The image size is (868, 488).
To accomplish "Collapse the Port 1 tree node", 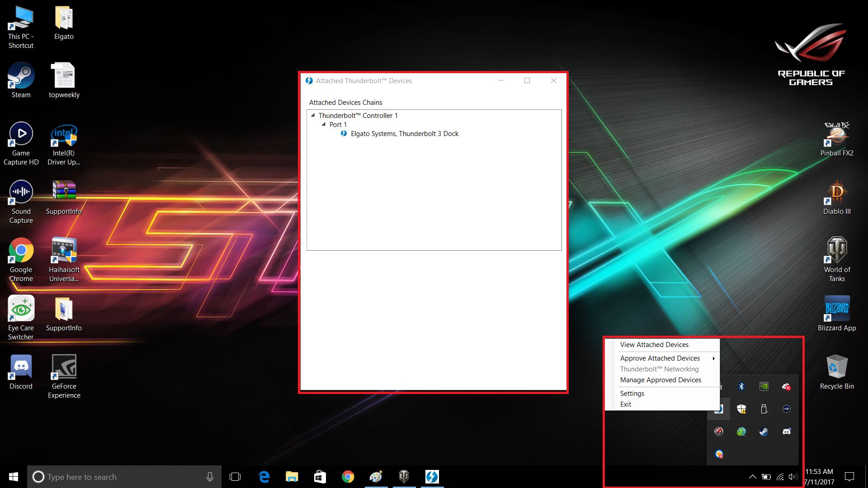I will point(324,124).
